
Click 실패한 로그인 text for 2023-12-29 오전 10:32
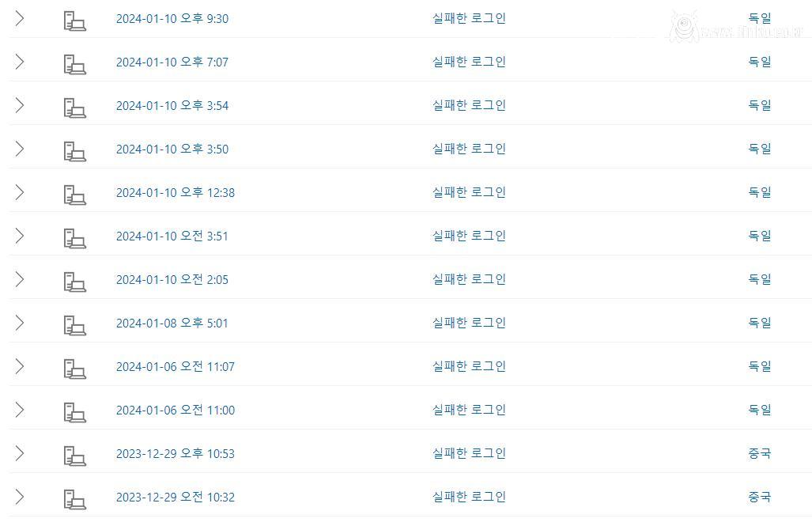coord(469,497)
